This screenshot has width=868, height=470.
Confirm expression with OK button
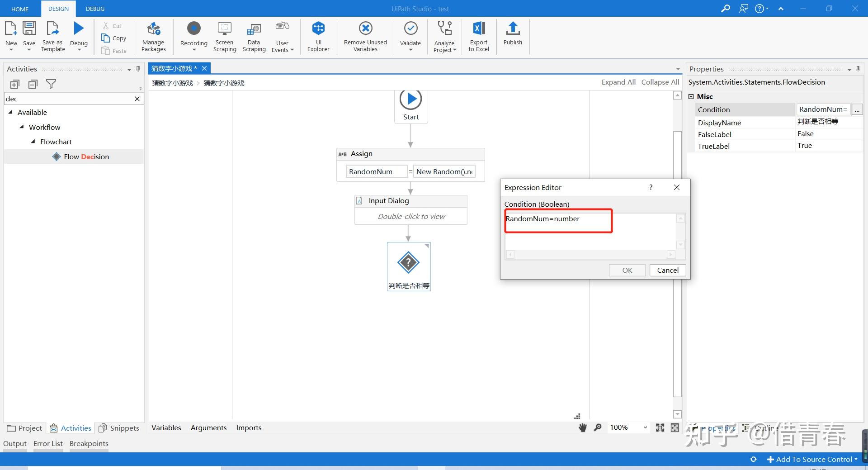[x=627, y=270]
